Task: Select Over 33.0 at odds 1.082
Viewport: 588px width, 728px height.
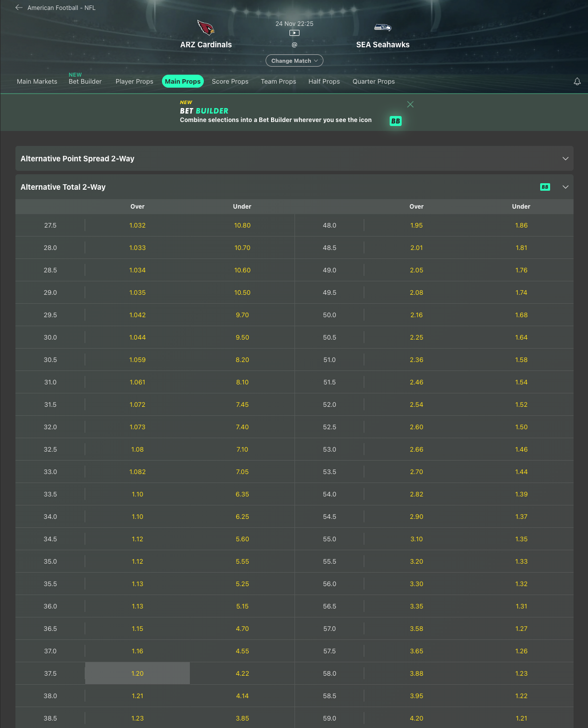Action: click(138, 472)
